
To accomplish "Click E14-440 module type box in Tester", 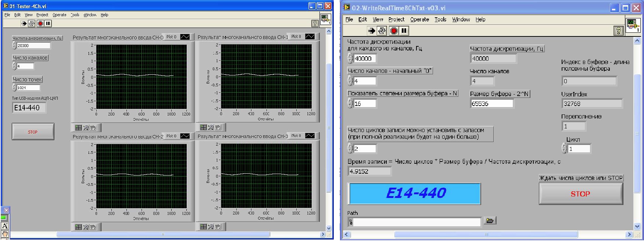I will 29,108.
